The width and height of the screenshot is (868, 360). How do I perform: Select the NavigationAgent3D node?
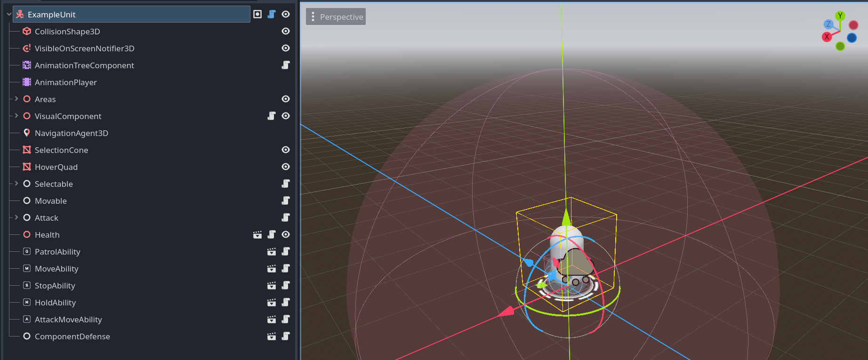(x=72, y=133)
